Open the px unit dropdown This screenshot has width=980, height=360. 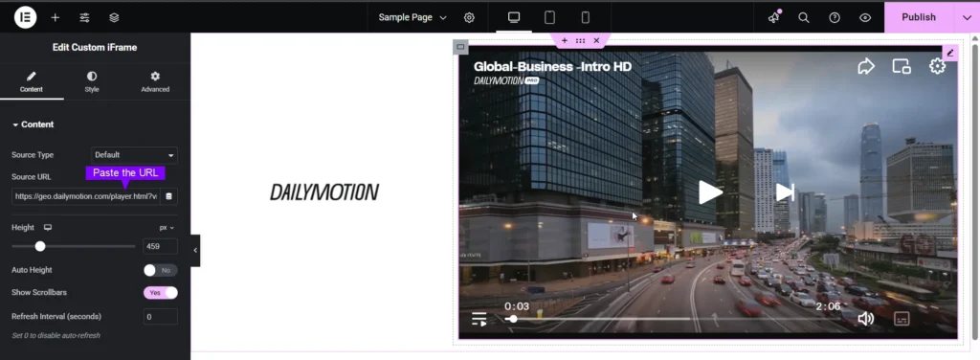coord(167,228)
